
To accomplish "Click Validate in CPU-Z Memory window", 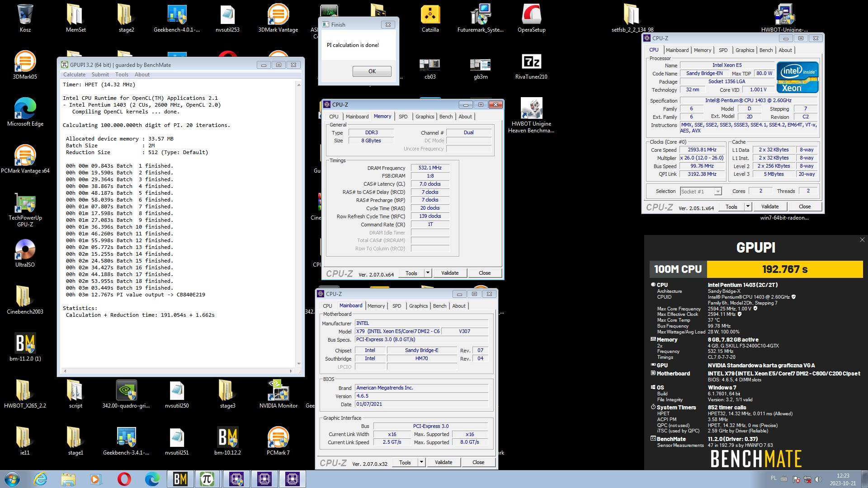I will (x=450, y=273).
